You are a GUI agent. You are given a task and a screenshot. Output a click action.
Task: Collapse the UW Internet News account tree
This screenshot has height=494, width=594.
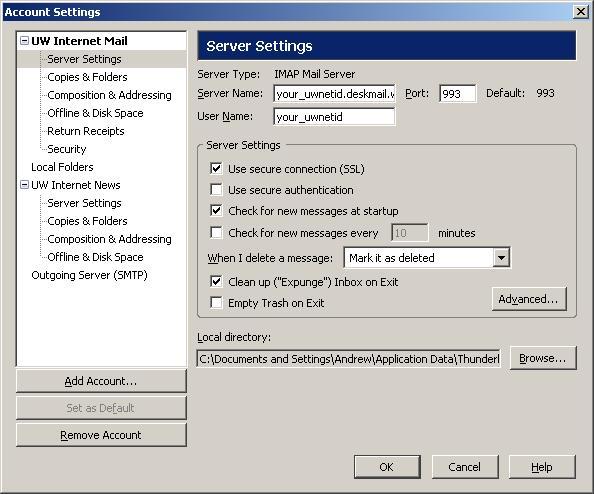tap(24, 185)
